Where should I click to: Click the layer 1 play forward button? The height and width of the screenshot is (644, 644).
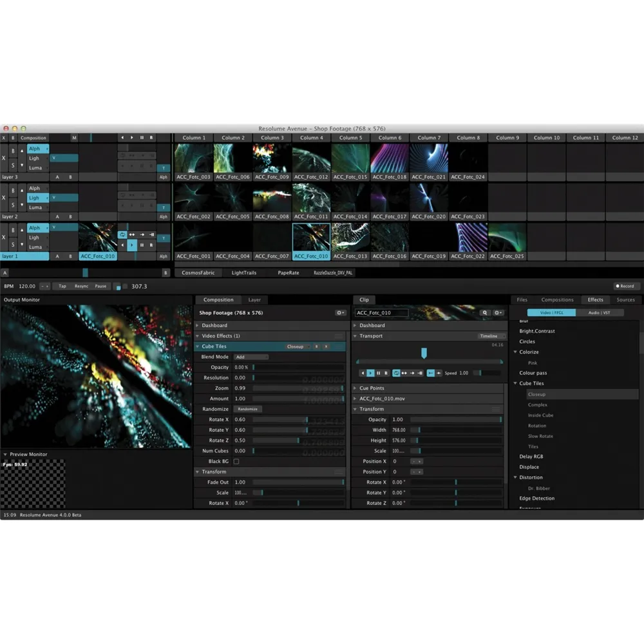[132, 245]
